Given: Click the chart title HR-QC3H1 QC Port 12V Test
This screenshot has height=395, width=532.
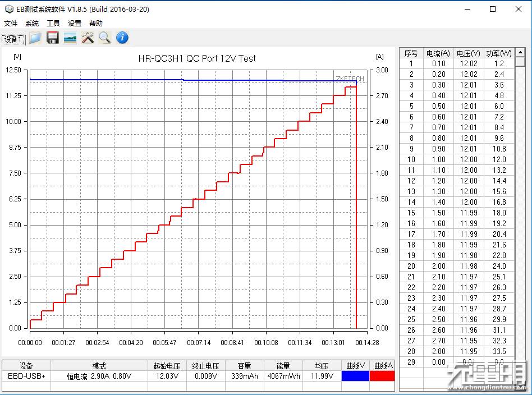Looking at the screenshot, I should pos(197,58).
